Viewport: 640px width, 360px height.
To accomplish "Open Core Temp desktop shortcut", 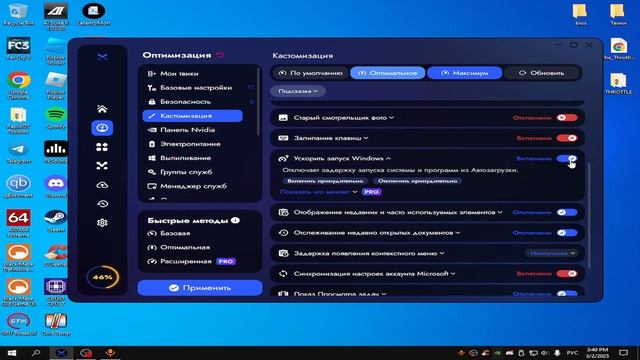I will [56, 325].
